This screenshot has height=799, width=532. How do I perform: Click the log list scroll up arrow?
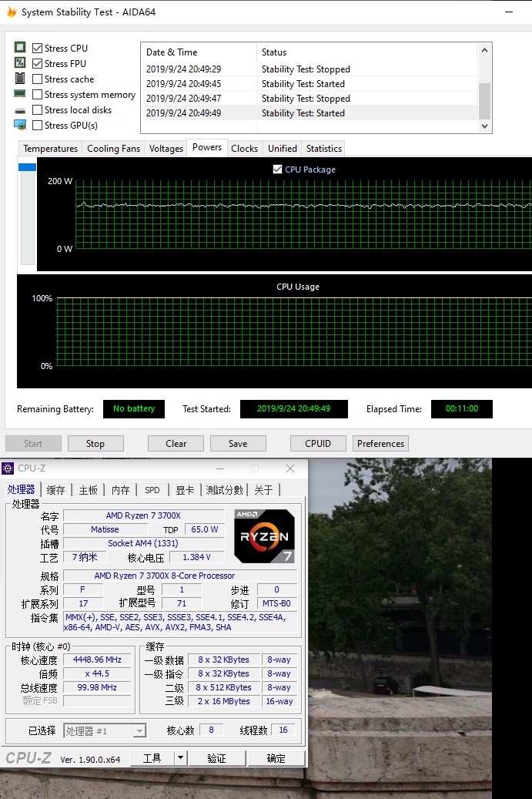coord(484,50)
